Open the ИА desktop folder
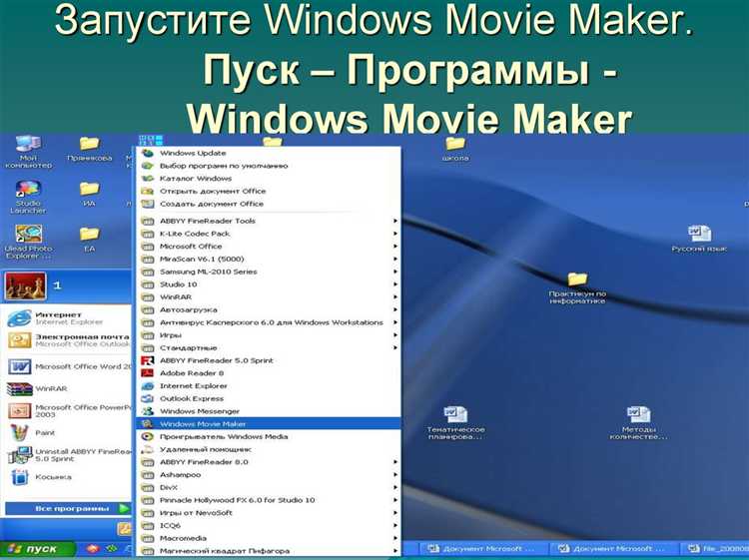 (x=89, y=195)
